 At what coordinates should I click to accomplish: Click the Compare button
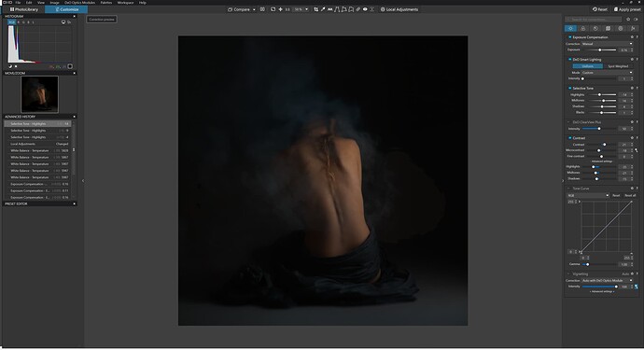(x=239, y=9)
